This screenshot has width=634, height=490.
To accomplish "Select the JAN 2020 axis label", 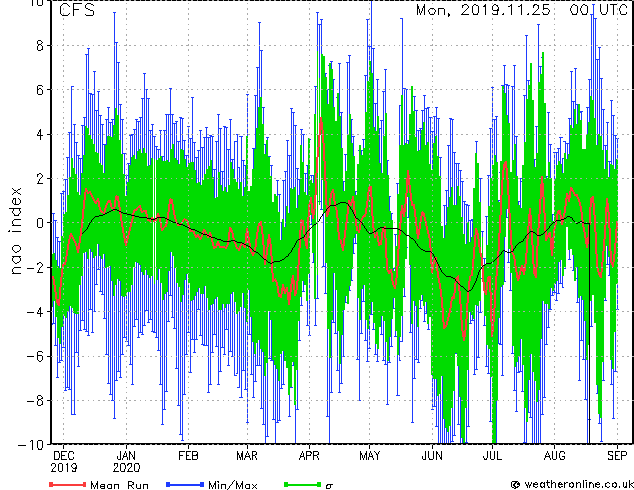I will 126,462.
